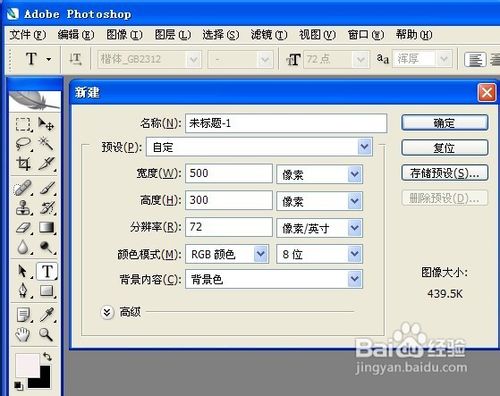Select the Rectangle shape tool
This screenshot has height=396, width=500.
[x=46, y=291]
